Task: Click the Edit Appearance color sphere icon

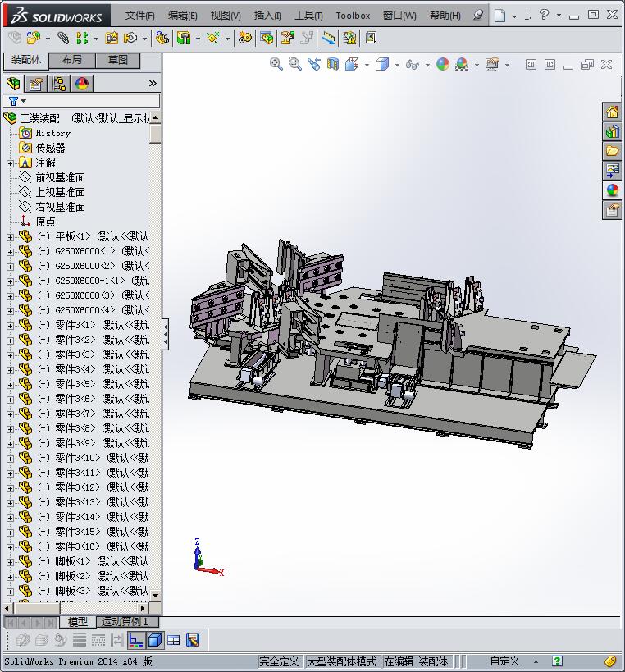Action: (x=443, y=64)
